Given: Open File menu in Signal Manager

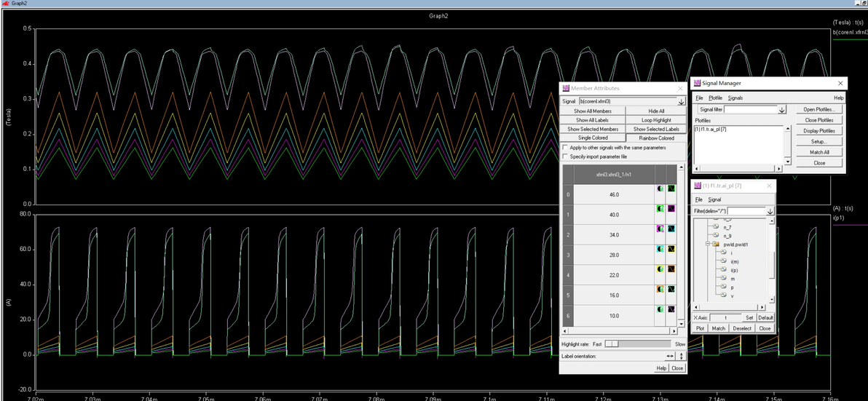Looking at the screenshot, I should coord(699,98).
